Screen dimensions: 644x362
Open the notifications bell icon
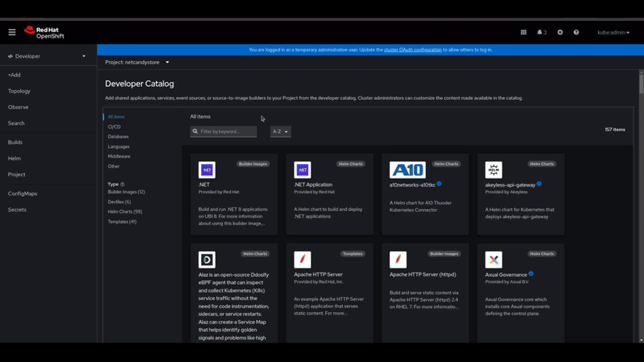click(x=540, y=32)
